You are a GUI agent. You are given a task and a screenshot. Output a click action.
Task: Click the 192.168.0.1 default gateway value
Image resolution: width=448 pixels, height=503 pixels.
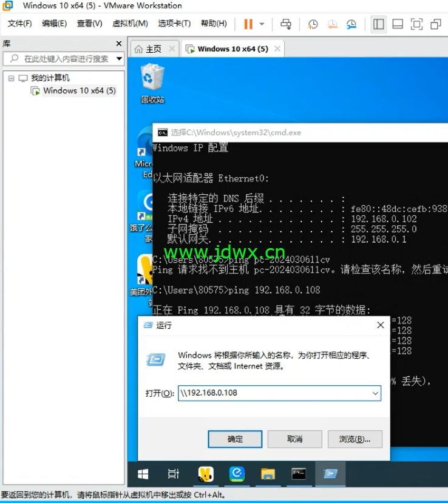click(x=379, y=239)
